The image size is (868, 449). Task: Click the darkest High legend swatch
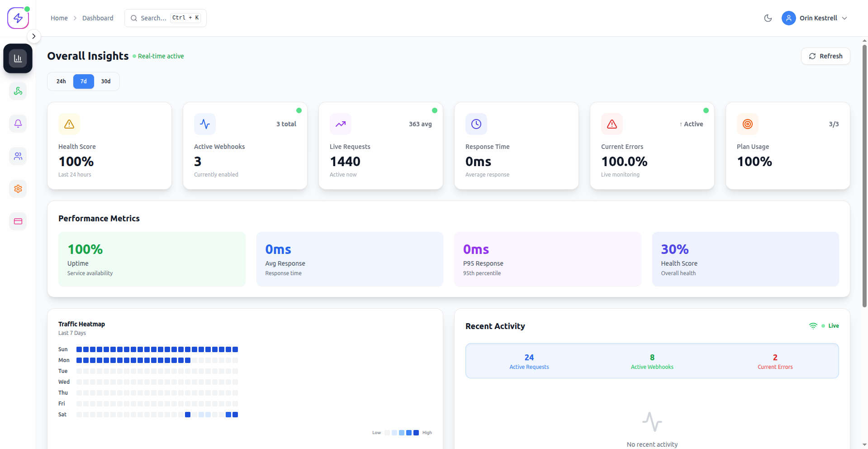tap(416, 433)
